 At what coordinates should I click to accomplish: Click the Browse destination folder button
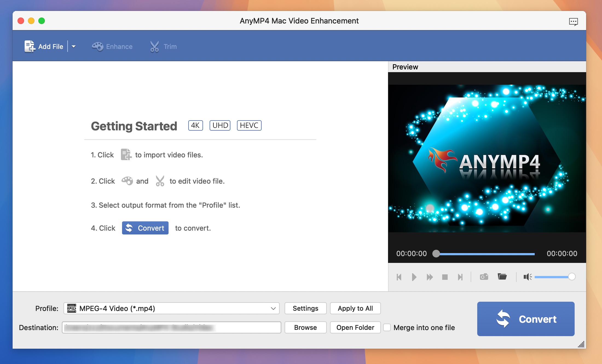click(x=306, y=327)
